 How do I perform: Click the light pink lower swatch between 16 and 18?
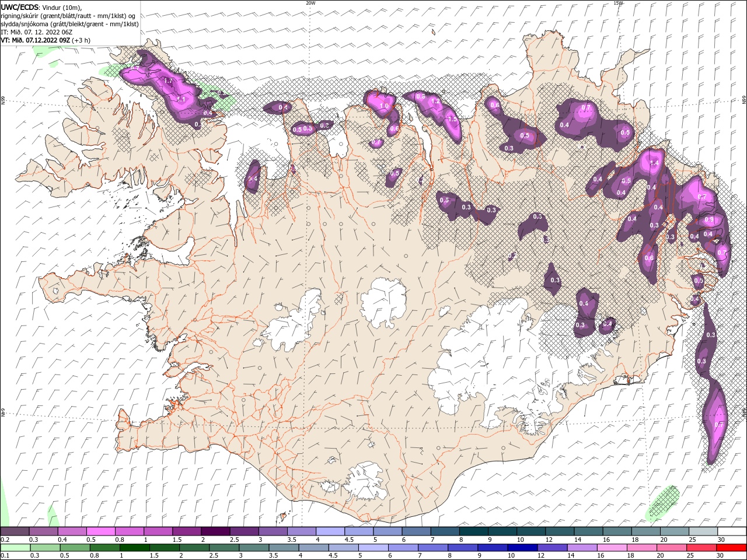612,548
